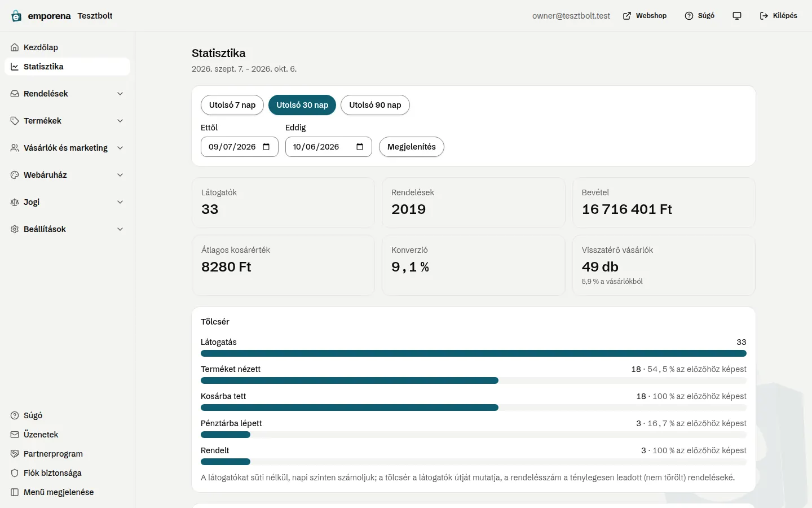Open Partnerprogram in the sidebar

[x=67, y=454]
